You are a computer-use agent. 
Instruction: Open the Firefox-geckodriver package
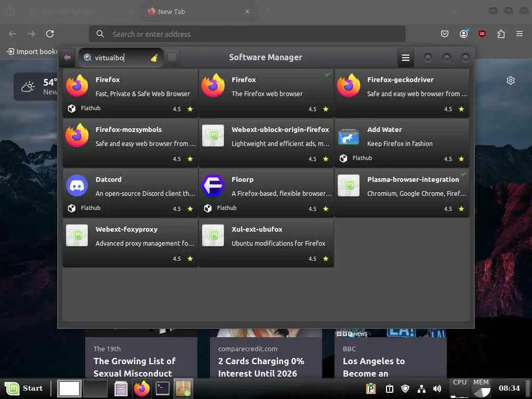402,93
